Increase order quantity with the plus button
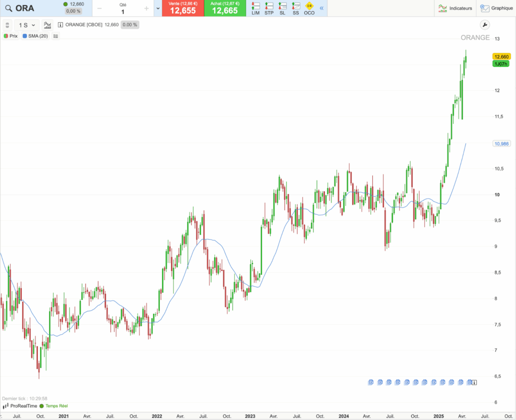Screen dimensions: 516x420 click(x=147, y=9)
